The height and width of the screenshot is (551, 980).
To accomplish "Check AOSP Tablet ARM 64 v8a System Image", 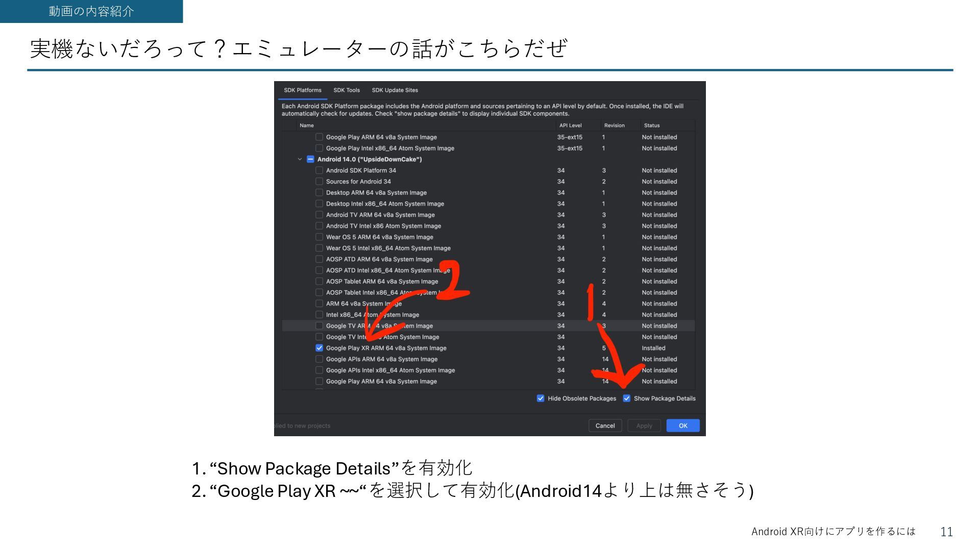I will [319, 282].
